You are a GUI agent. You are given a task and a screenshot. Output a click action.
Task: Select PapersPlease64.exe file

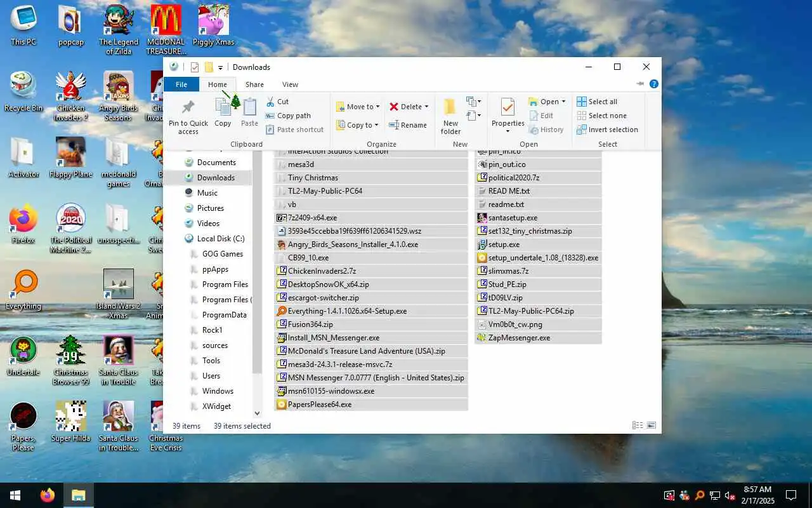pos(372,404)
